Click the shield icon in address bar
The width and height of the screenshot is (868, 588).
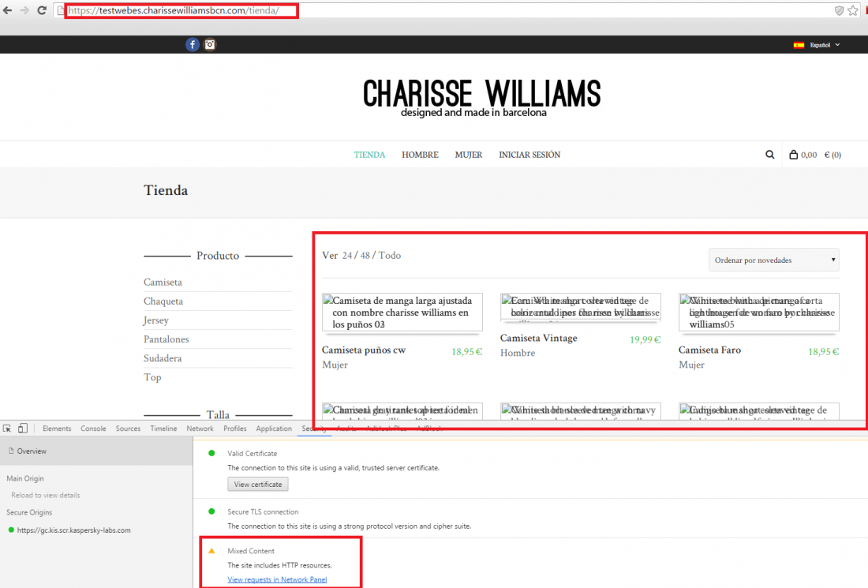840,10
